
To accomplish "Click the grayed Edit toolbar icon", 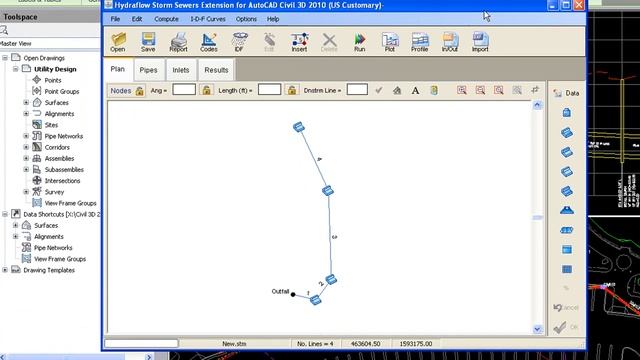I will 269,42.
